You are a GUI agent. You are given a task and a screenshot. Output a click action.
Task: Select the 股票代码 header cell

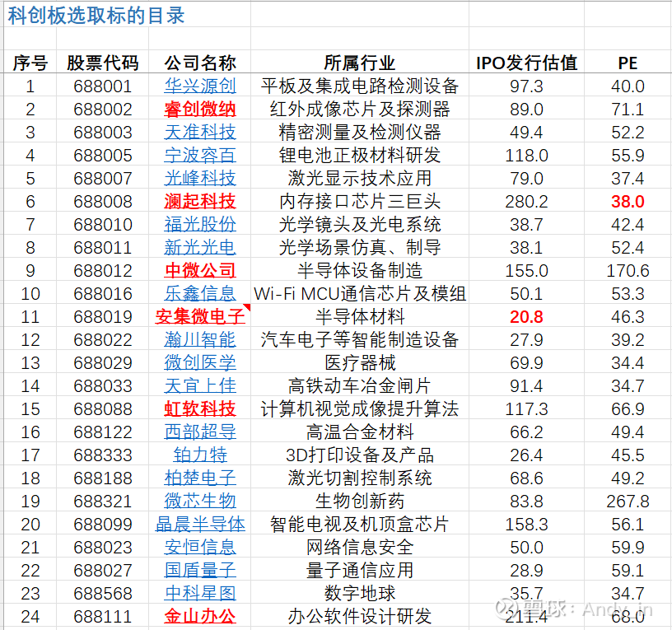tap(102, 63)
